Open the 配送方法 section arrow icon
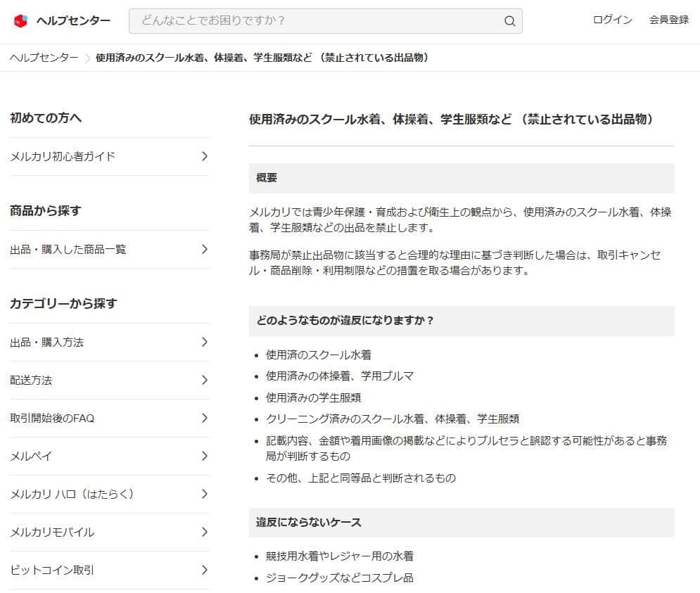The image size is (700, 593). click(204, 380)
